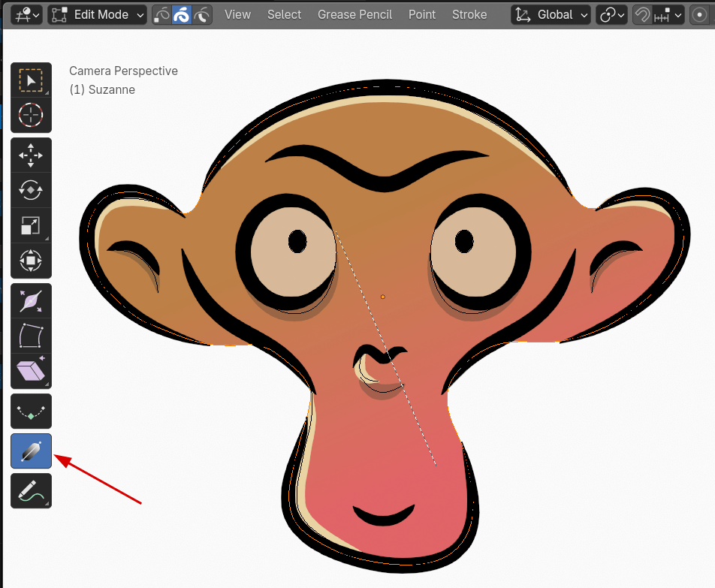The image size is (715, 588).
Task: Select the Interpolate tool
Action: (31, 411)
